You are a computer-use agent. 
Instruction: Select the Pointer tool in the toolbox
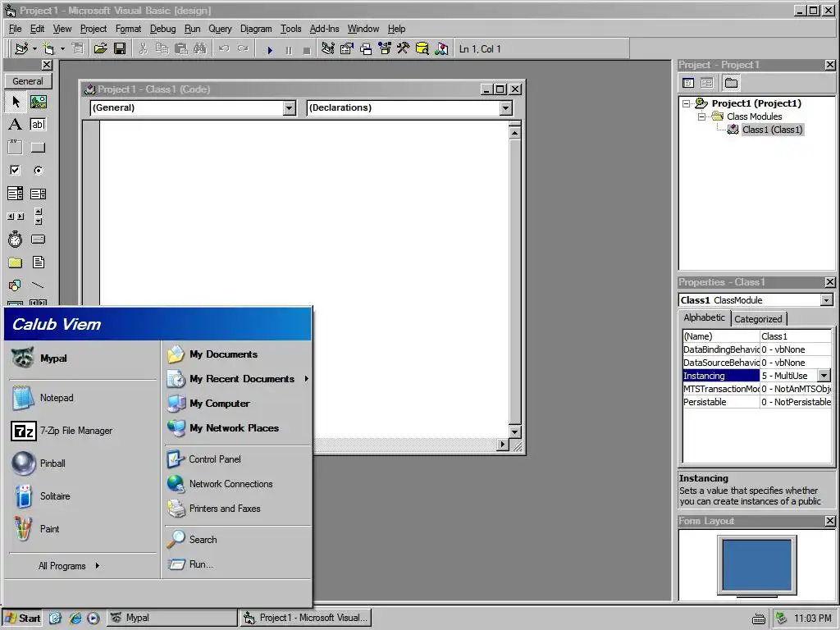15,101
